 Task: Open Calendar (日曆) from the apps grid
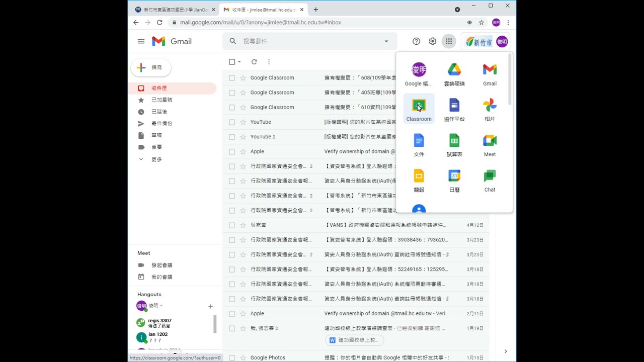(454, 180)
